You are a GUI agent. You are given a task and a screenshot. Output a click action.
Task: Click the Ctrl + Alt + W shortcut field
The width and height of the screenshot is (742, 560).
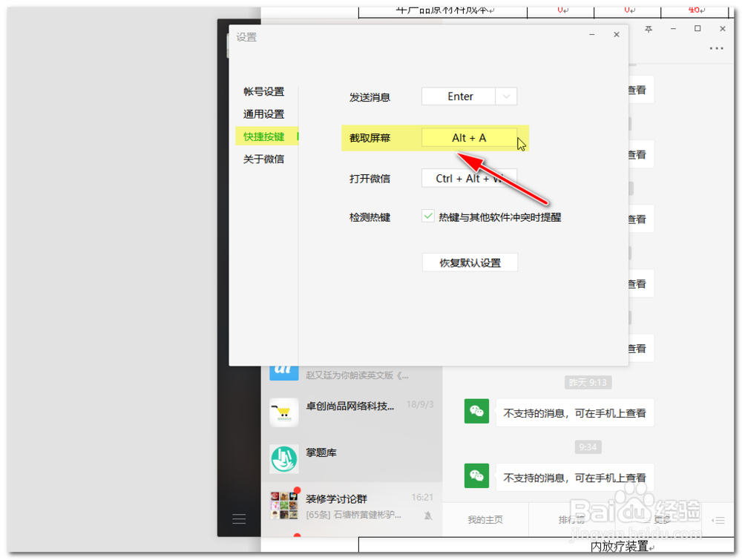(x=469, y=179)
